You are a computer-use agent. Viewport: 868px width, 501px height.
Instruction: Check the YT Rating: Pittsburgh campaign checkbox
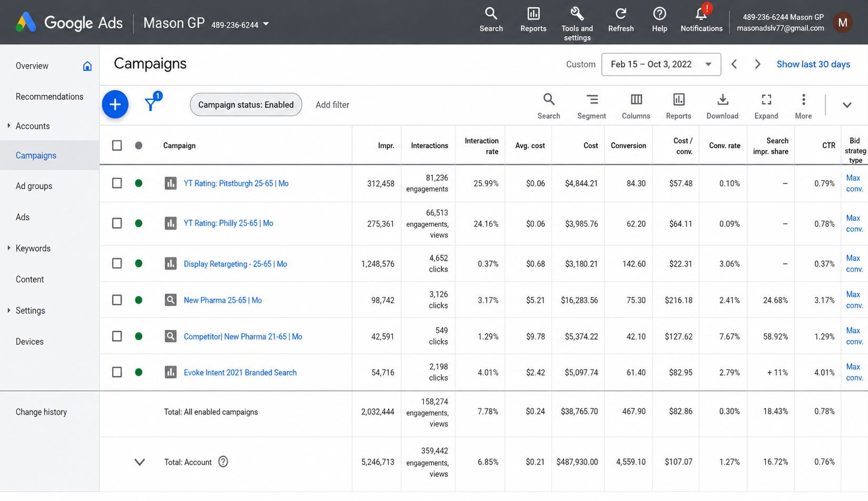pos(117,183)
